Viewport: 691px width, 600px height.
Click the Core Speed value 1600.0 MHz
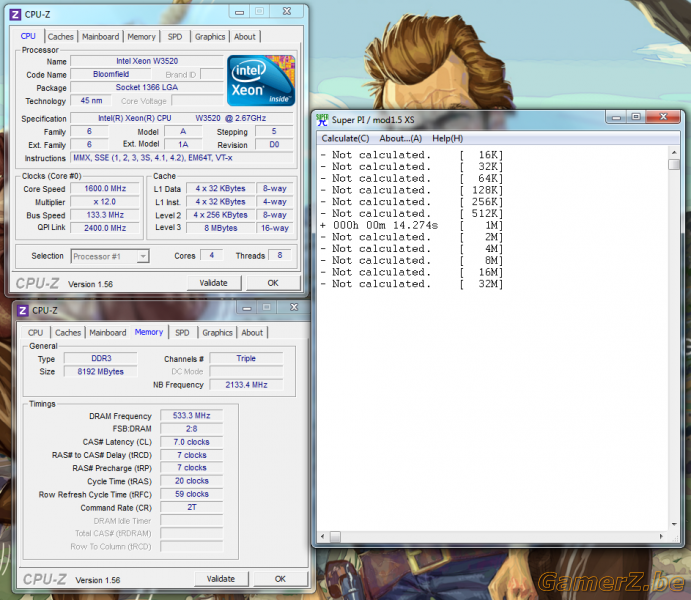point(105,189)
